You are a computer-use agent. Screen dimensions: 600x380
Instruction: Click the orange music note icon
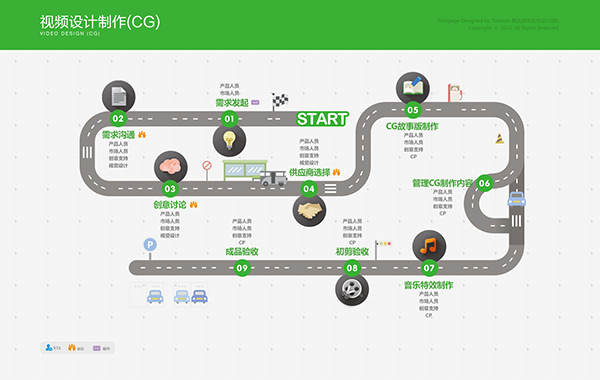pos(429,246)
